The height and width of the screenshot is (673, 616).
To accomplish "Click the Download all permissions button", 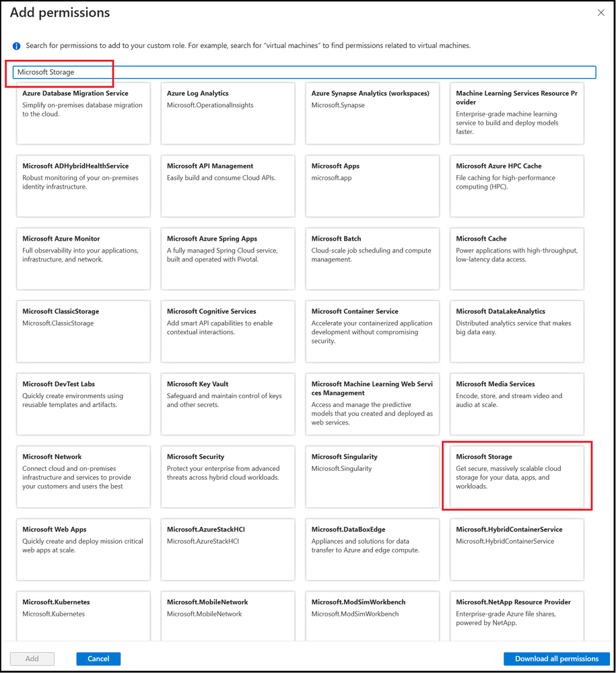I will click(x=556, y=658).
